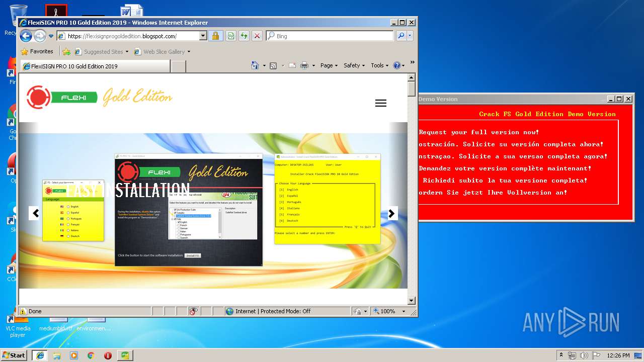
Task: Open the Start menu
Action: click(14, 355)
